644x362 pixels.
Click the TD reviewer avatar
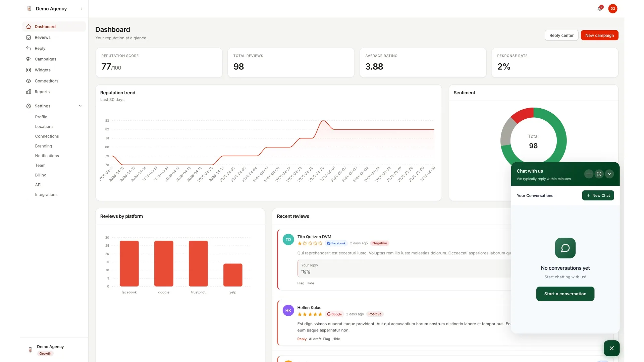click(x=288, y=240)
